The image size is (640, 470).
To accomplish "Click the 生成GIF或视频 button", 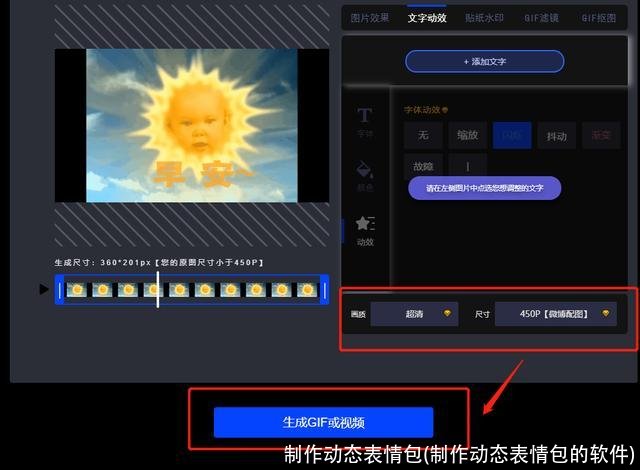I will pos(323,422).
